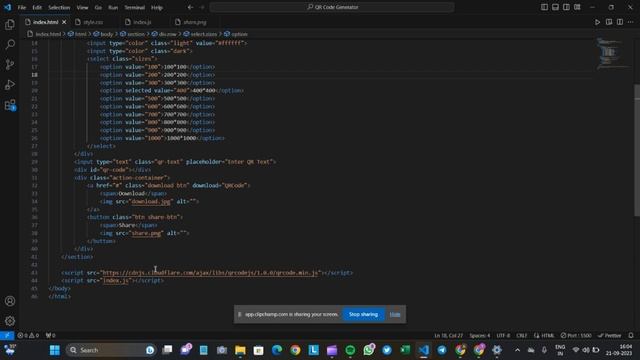Open File Explorer from taskbar
Image resolution: width=640 pixels, height=360 pixels.
240,350
